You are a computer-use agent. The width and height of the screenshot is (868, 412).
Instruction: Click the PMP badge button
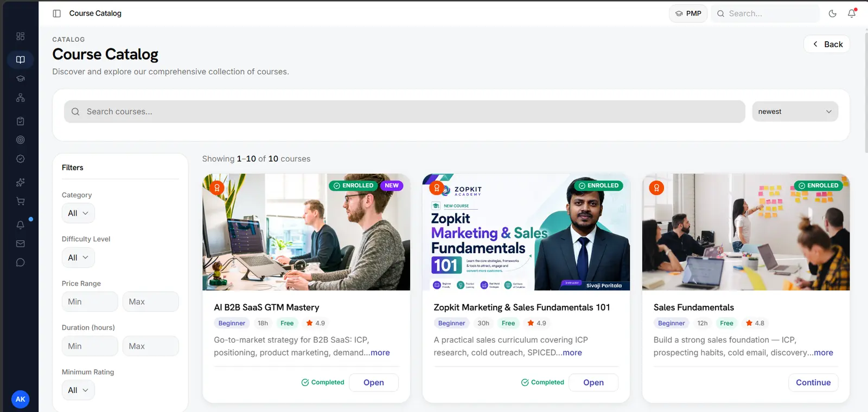688,14
